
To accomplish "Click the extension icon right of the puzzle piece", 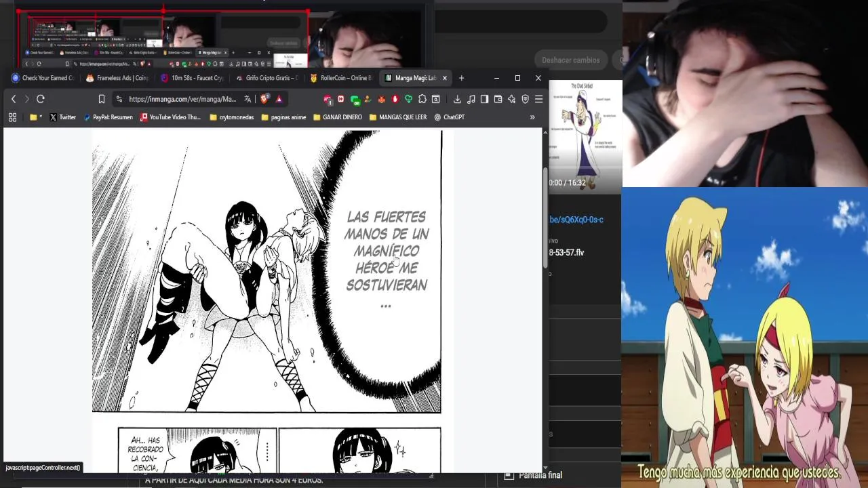I will 435,99.
